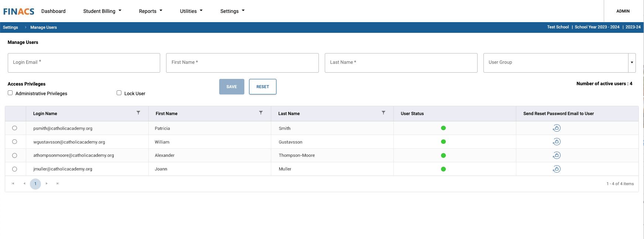Send reset password email to Alexander Thompson-Moore
This screenshot has width=644, height=239.
click(557, 155)
